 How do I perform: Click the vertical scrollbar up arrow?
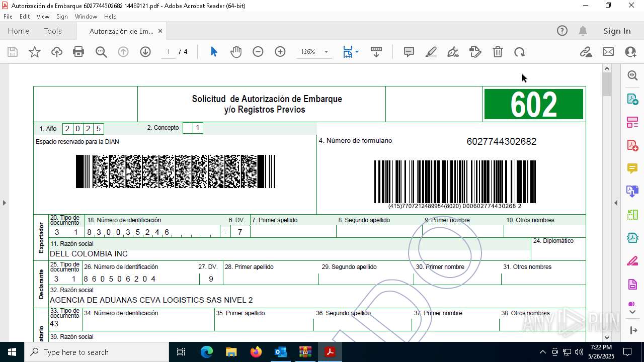[607, 68]
